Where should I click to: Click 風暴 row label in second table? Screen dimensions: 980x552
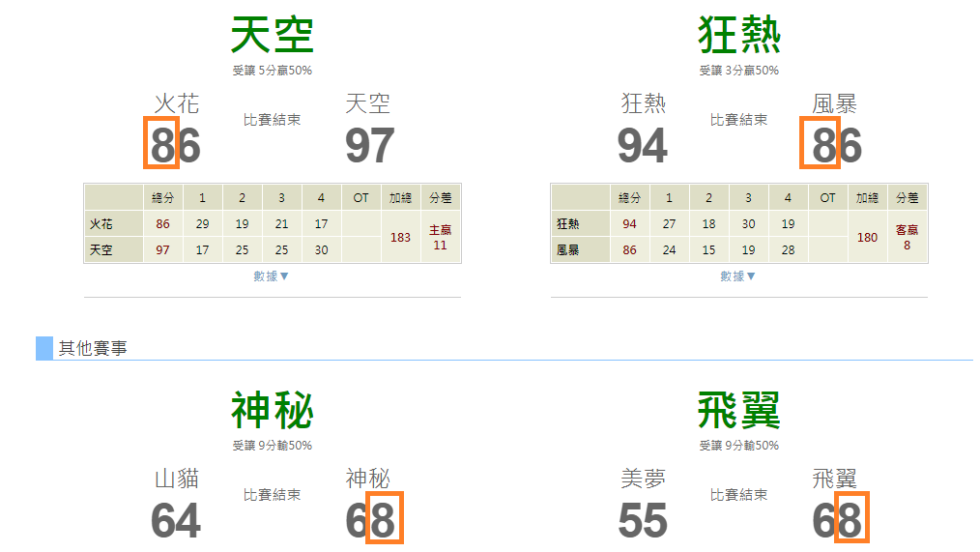click(581, 250)
